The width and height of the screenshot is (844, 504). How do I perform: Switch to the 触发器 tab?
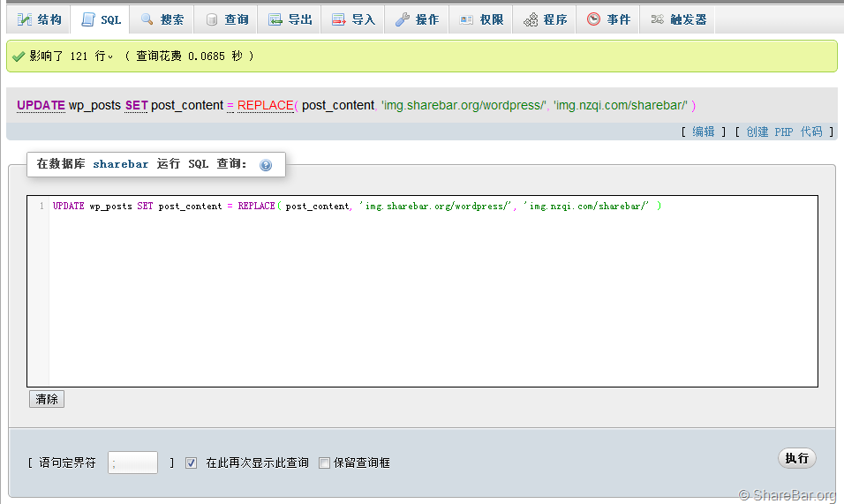point(678,19)
